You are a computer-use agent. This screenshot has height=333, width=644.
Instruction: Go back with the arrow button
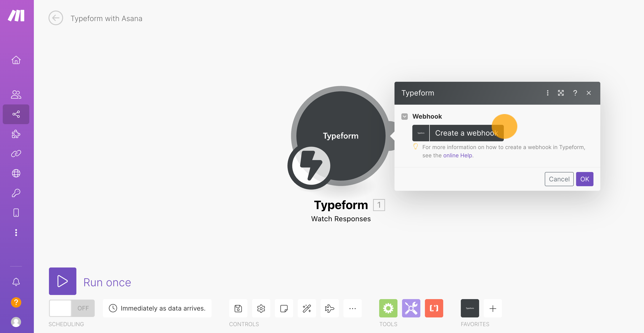pyautogui.click(x=56, y=18)
